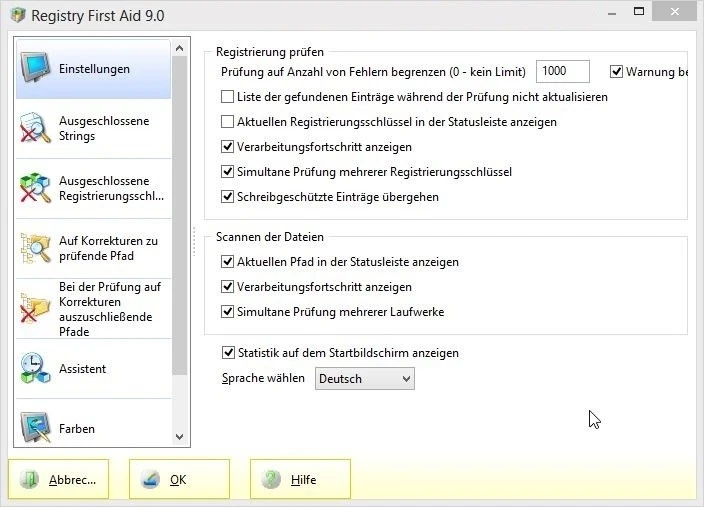Uncheck Aktuellen Pfad in der Statusleiste anzeigen
This screenshot has height=507, width=704.
[x=227, y=261]
